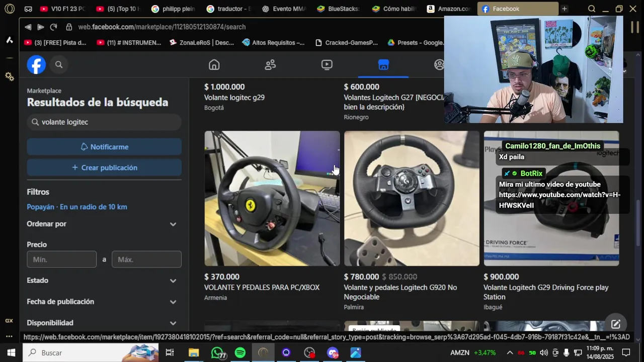
Task: Click the AMZN +3,47% stock widget
Action: tap(473, 352)
